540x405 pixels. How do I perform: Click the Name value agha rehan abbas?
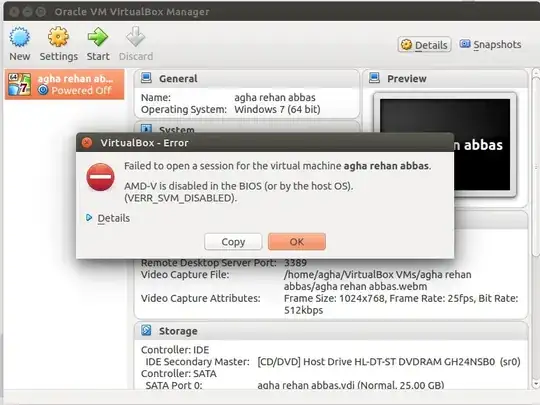275,97
